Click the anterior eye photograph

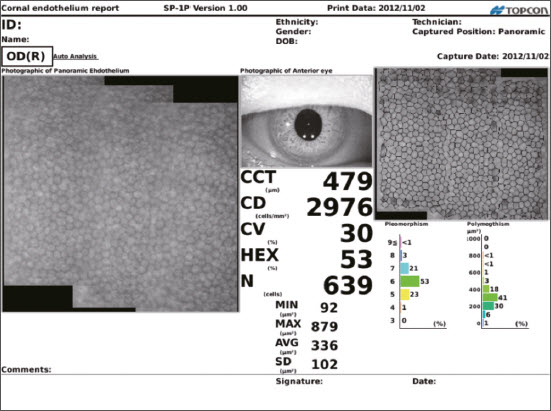tap(306, 121)
